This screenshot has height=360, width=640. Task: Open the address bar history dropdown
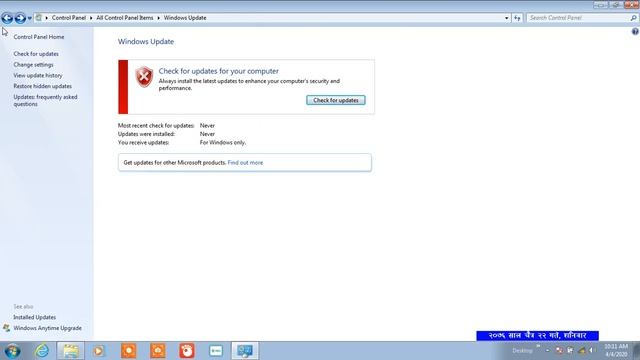[507, 18]
